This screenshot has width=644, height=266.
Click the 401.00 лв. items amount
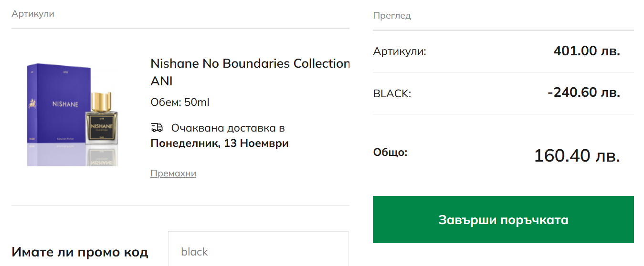[x=586, y=51]
